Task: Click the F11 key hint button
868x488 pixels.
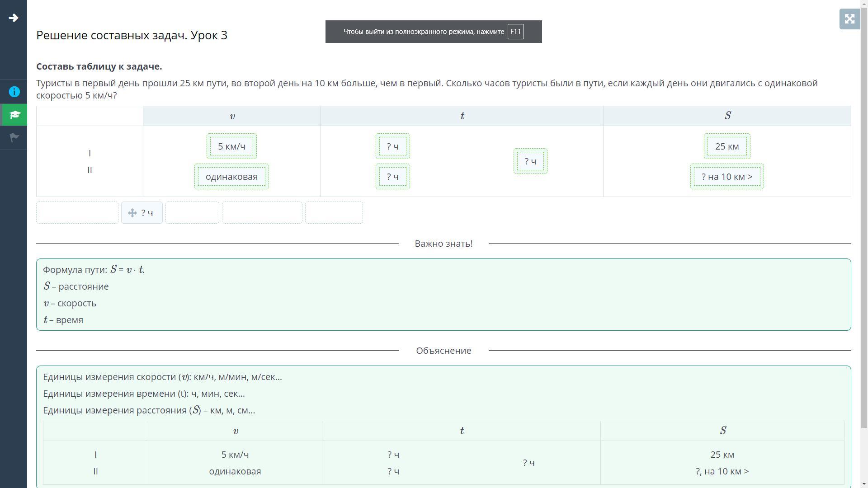Action: point(515,32)
